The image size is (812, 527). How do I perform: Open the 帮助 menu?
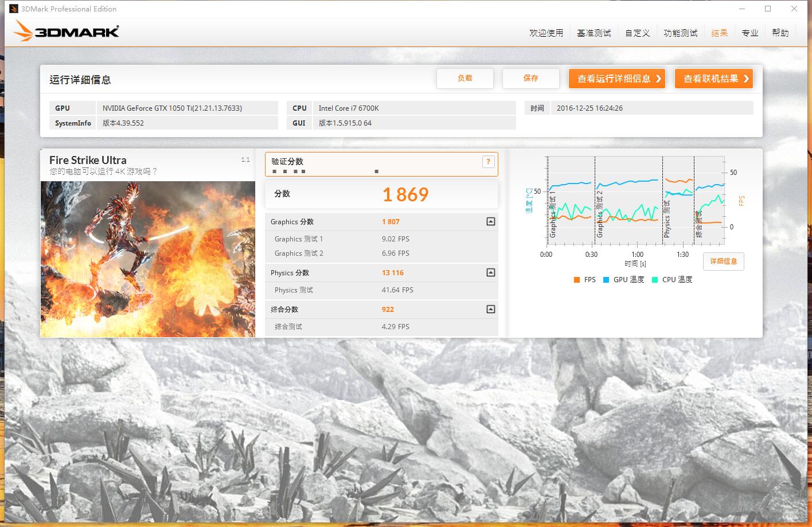click(780, 33)
